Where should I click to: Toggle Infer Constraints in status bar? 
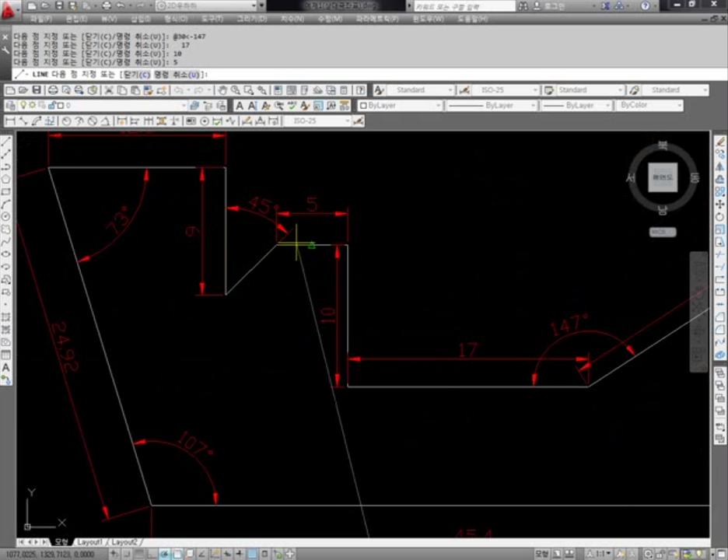tap(115, 554)
